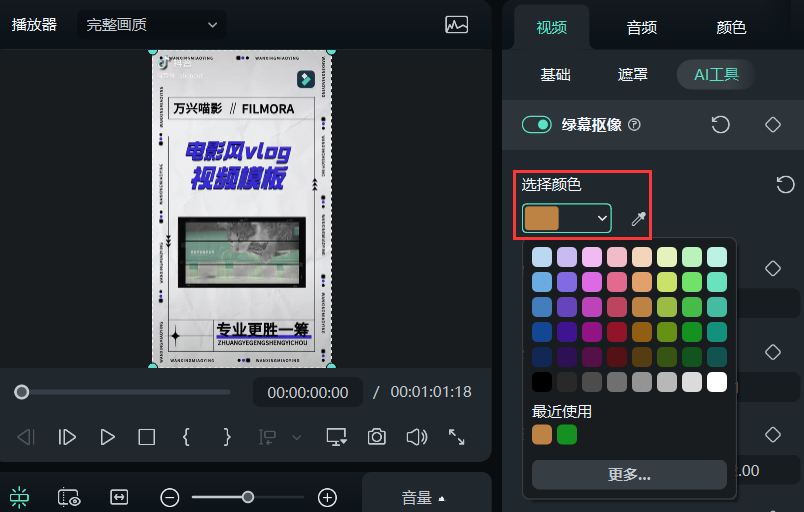Open the AI工具 sub-tab
This screenshot has width=804, height=512.
[716, 75]
